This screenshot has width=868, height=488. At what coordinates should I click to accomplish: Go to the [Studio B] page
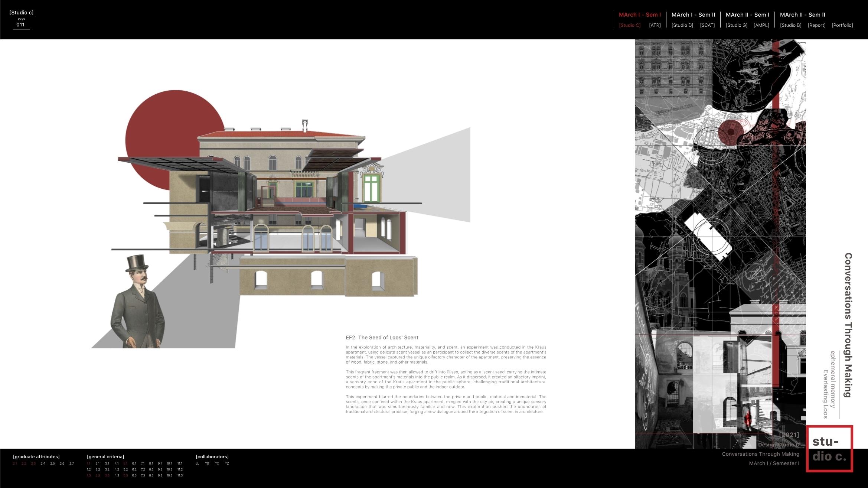[x=790, y=25]
